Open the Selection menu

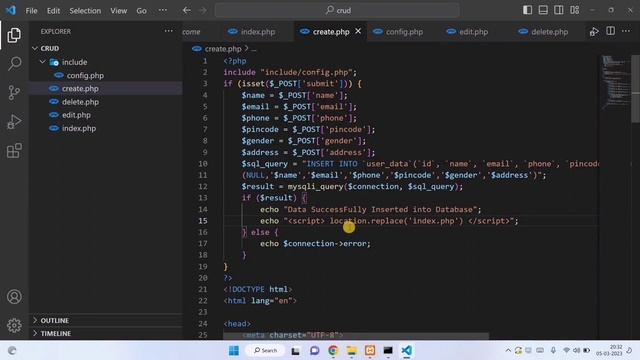[85, 11]
